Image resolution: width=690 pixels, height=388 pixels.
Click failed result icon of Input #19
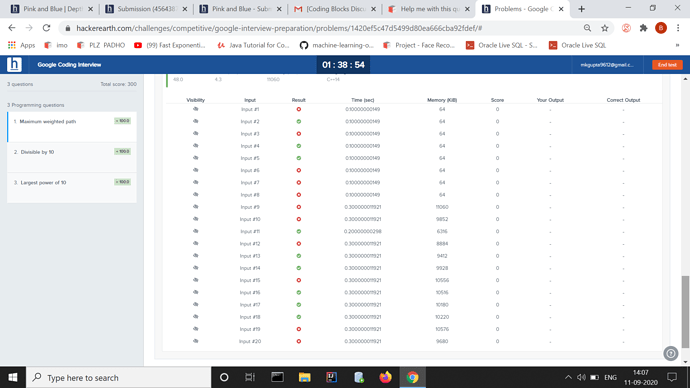298,329
